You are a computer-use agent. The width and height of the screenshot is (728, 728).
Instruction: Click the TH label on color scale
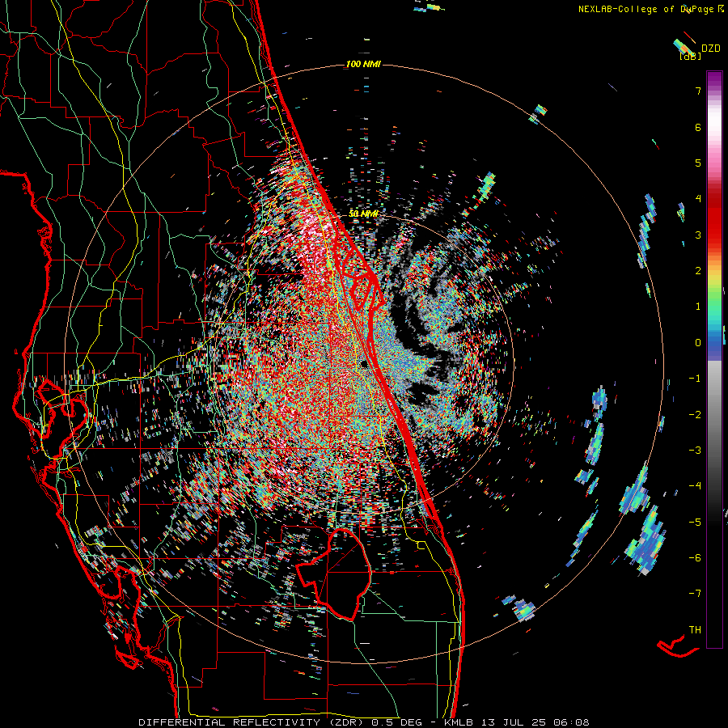pyautogui.click(x=695, y=629)
